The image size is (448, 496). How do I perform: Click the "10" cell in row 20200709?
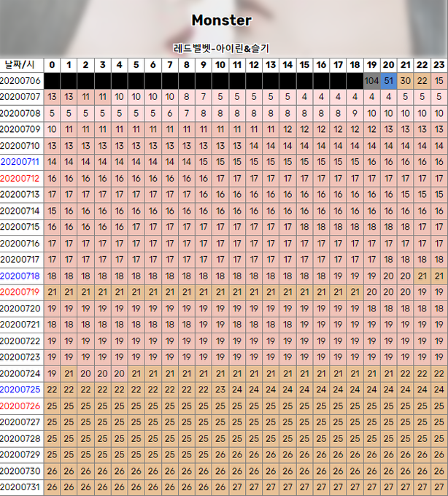point(52,129)
